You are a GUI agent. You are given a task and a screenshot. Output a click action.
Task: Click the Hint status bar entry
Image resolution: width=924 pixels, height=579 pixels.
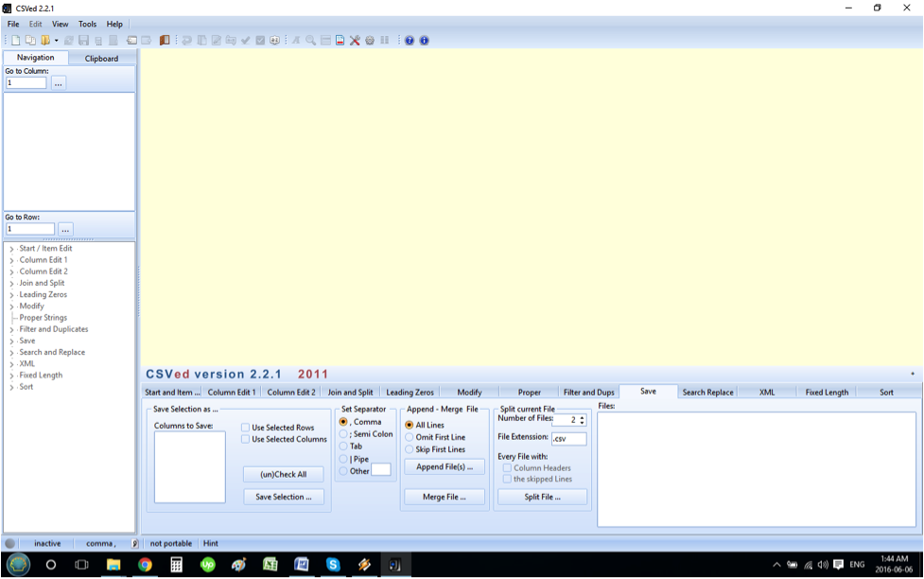coord(210,544)
